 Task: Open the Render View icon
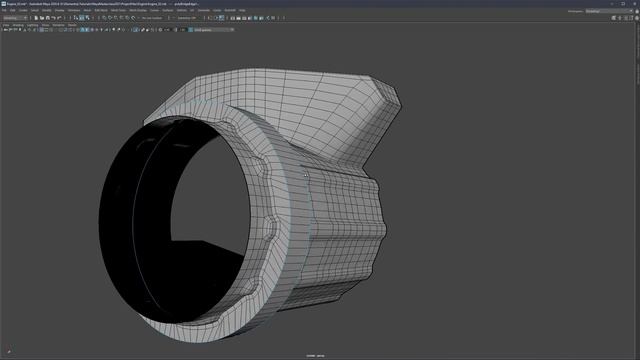pyautogui.click(x=233, y=18)
